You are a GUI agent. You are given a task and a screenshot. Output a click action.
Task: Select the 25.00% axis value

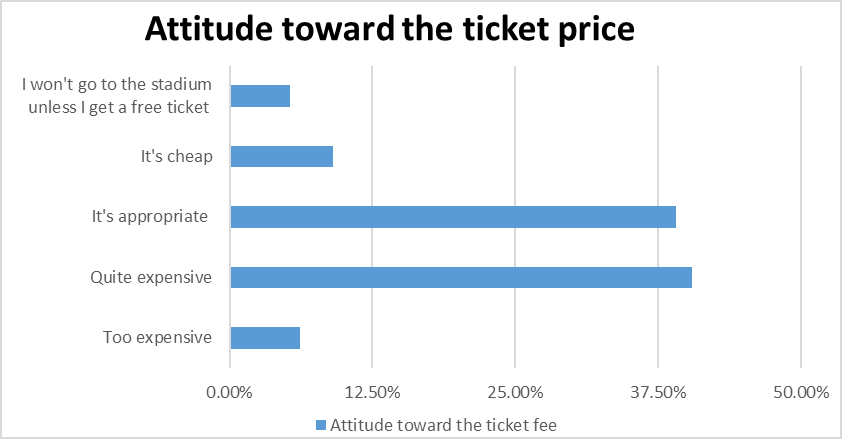tap(515, 392)
